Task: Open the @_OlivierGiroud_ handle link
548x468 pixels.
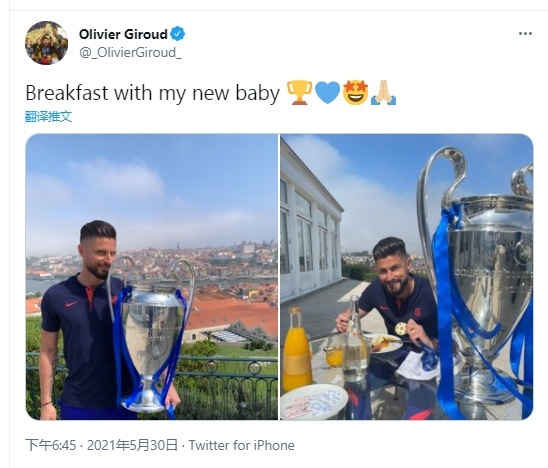Action: [x=131, y=52]
